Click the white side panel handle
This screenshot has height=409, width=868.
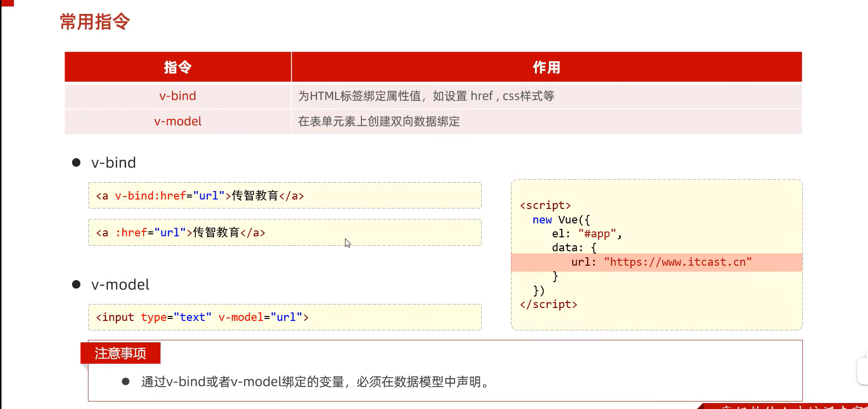pos(863,371)
